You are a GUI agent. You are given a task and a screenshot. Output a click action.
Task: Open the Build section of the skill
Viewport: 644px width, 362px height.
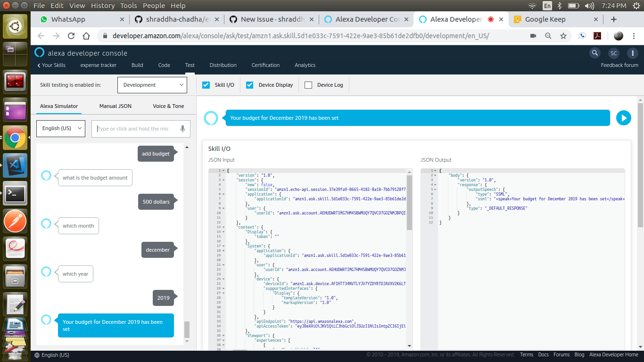coord(137,65)
